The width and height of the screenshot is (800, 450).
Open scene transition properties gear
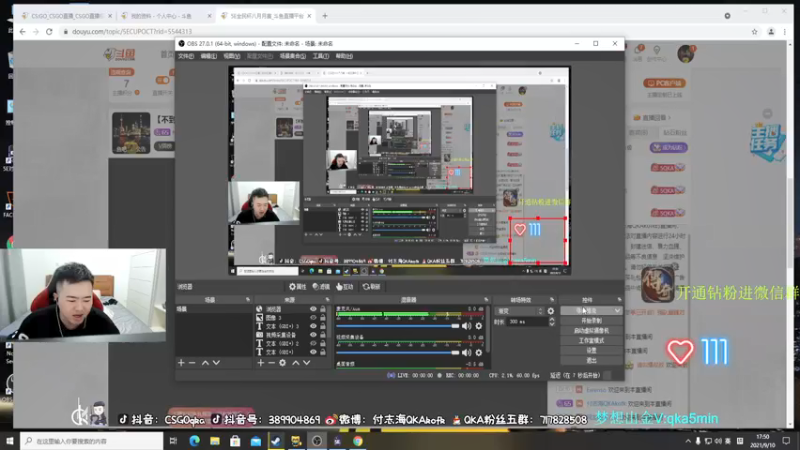[551, 311]
